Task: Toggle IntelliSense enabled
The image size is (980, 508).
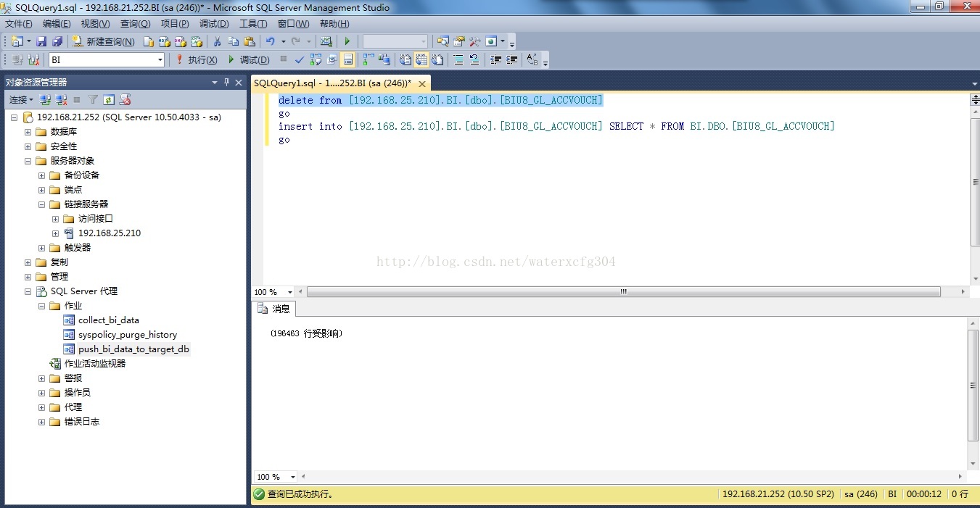Action: (x=347, y=59)
